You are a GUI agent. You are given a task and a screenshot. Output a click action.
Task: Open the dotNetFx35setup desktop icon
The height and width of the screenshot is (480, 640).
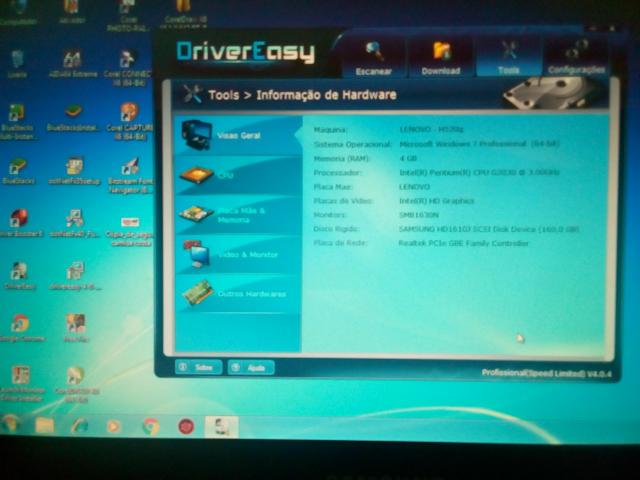pos(74,171)
